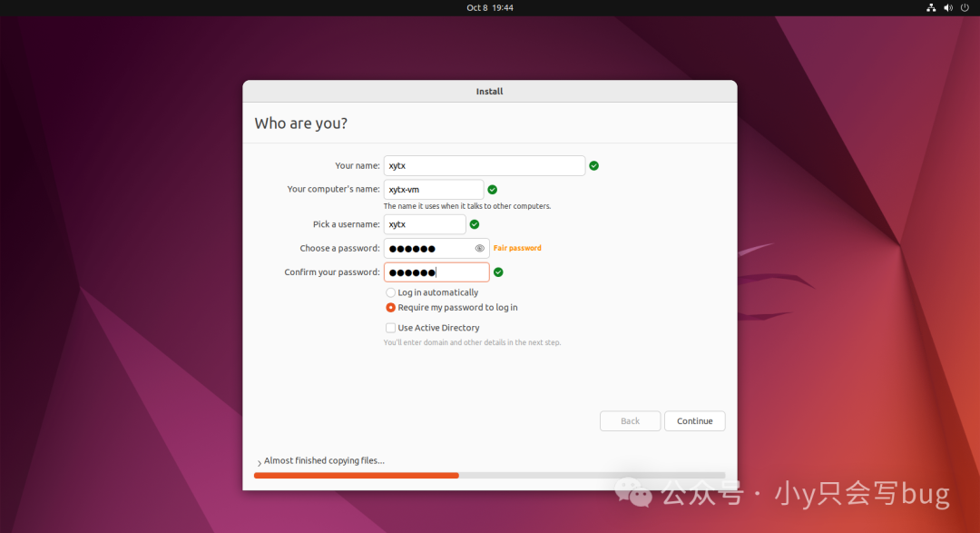Open the volume speaker icon in top bar
Viewport: 980px width, 533px height.
click(x=948, y=7)
